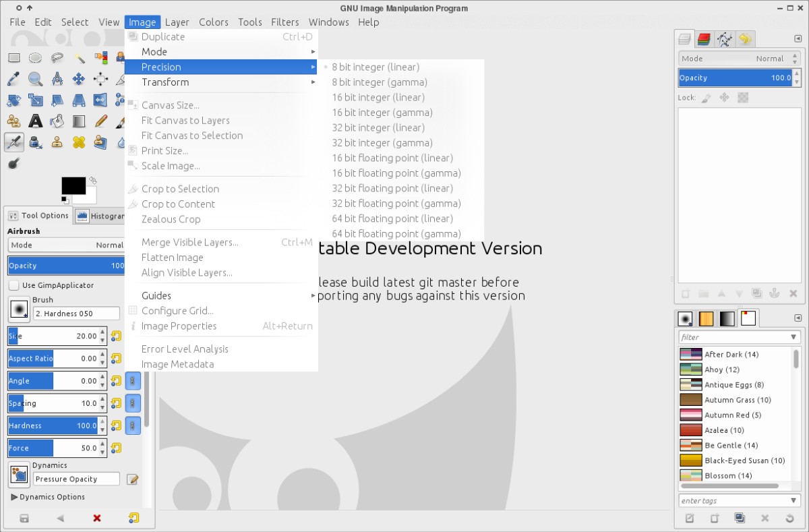Select the Heal bandage tool
The image size is (809, 532).
point(79,142)
